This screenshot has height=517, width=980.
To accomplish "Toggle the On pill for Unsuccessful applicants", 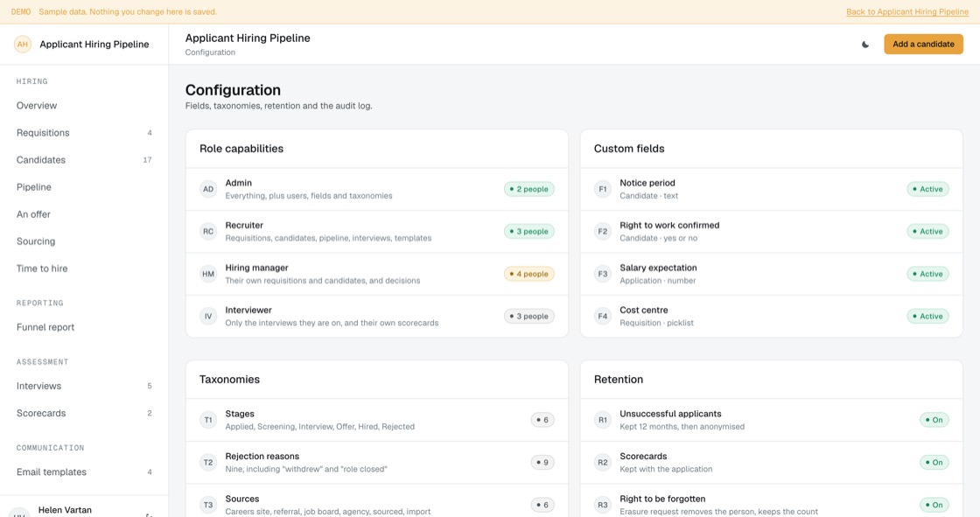I will click(934, 420).
